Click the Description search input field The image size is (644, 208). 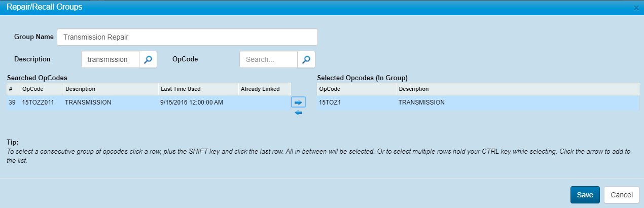(110, 59)
